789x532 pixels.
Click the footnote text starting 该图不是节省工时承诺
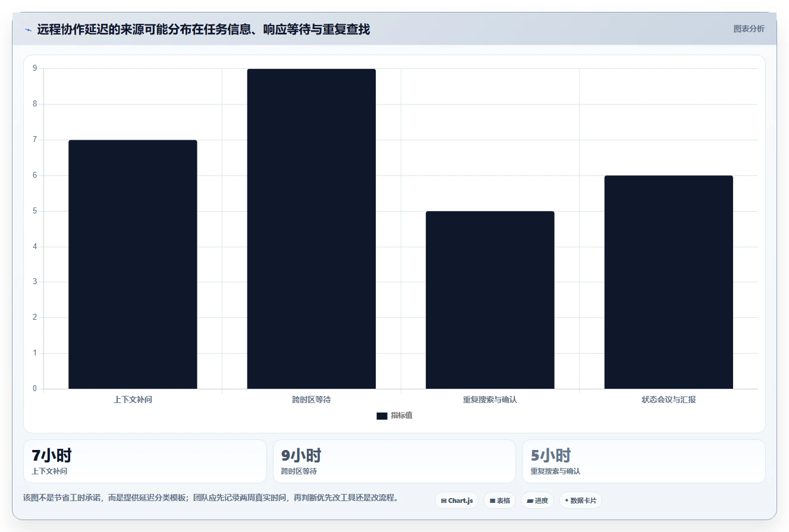click(210, 498)
